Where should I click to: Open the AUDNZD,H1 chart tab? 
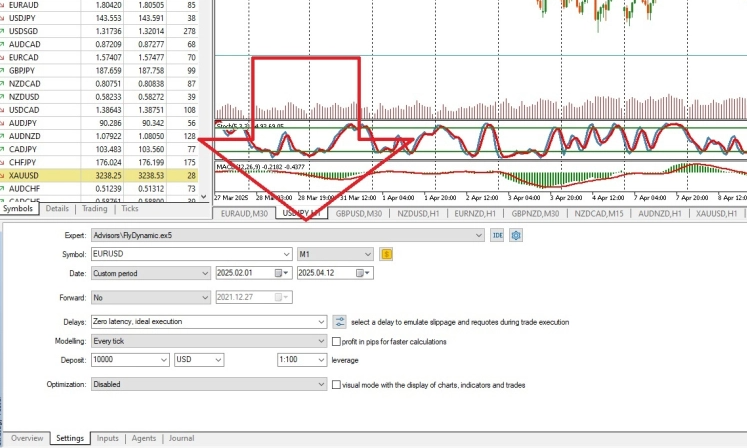[x=660, y=214]
